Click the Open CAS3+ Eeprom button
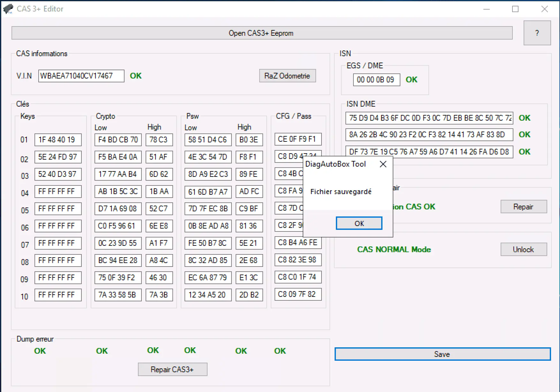 262,33
